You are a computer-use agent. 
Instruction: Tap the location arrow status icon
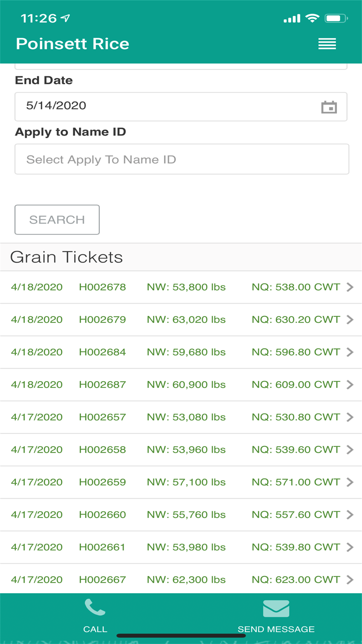pyautogui.click(x=65, y=18)
